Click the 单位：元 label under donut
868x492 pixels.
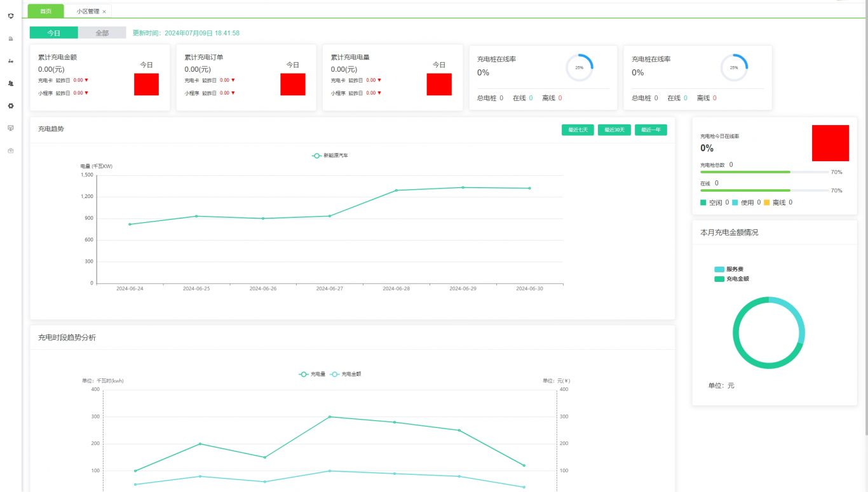coord(721,385)
